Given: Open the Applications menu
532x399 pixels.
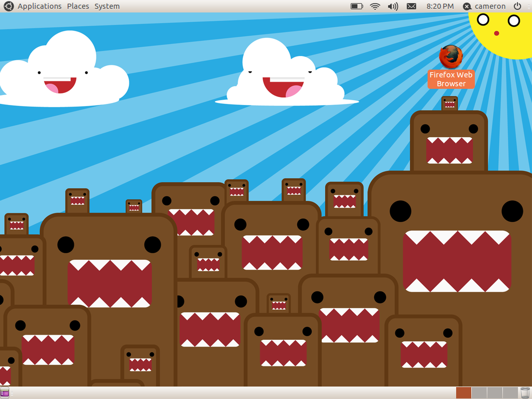Looking at the screenshot, I should [39, 6].
